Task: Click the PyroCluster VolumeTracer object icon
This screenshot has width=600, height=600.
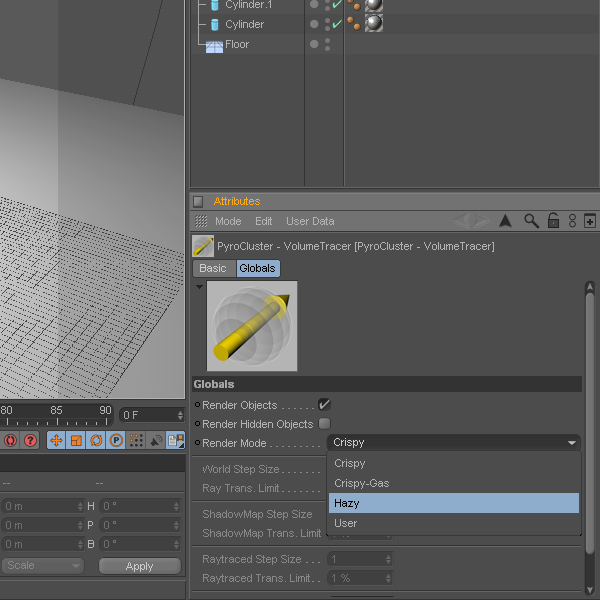Action: coord(203,246)
